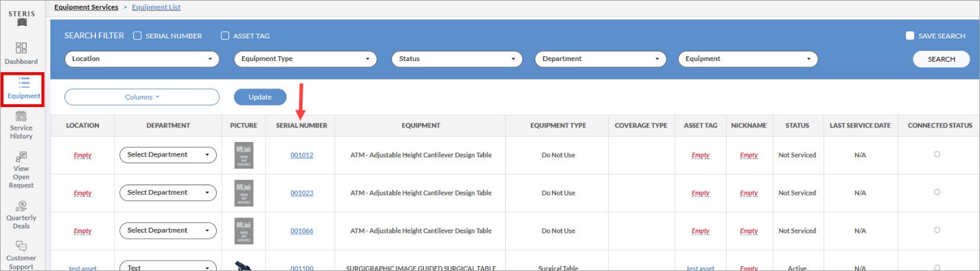Viewport: 980px width, 271px height.
Task: Expand the Location filter dropdown
Action: point(142,59)
